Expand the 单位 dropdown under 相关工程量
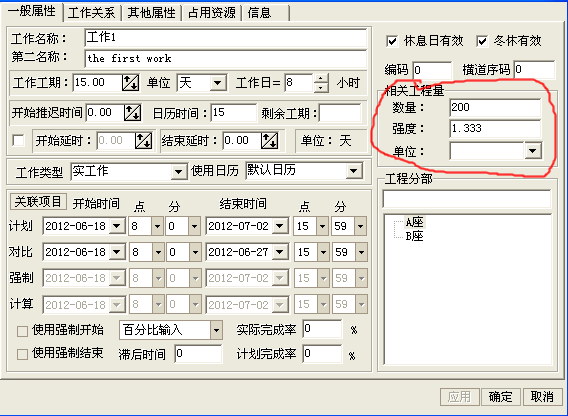 click(x=533, y=151)
